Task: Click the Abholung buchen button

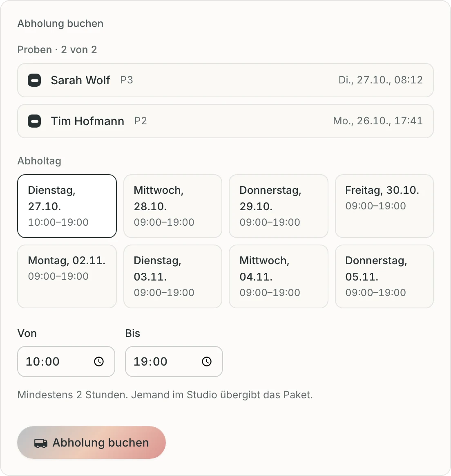Action: tap(92, 442)
